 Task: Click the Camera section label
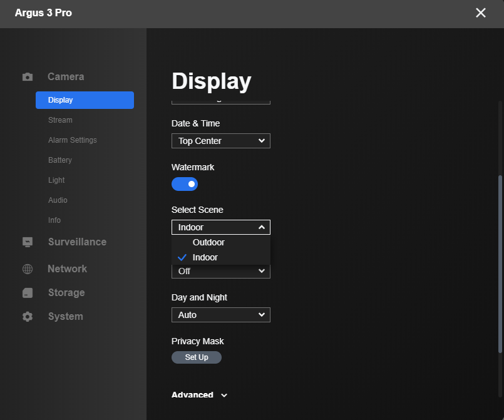[66, 77]
